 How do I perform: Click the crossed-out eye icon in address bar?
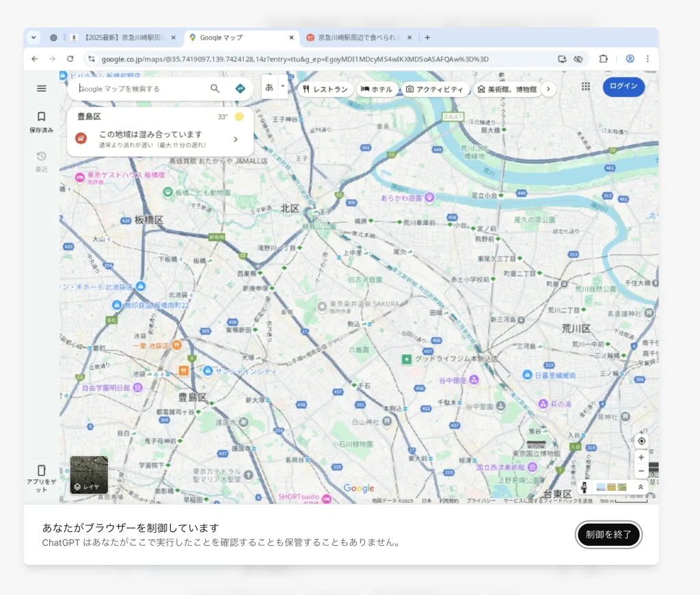[578, 59]
